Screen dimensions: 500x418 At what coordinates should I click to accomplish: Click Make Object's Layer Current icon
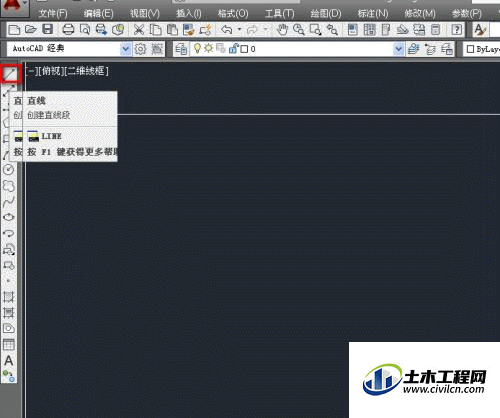(x=414, y=49)
